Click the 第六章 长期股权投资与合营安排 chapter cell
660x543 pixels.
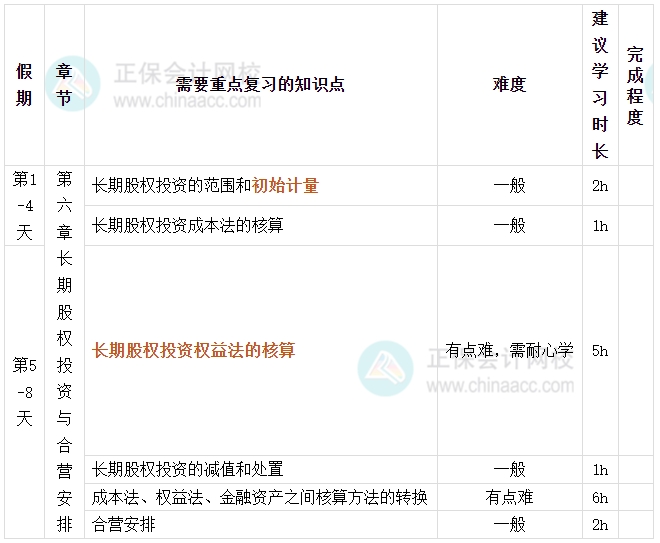(64, 351)
